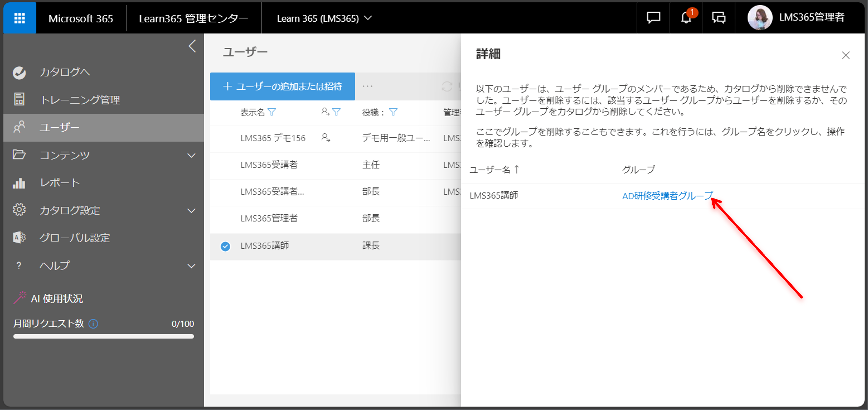
Task: Click the 0/100 request count value
Action: tap(183, 324)
